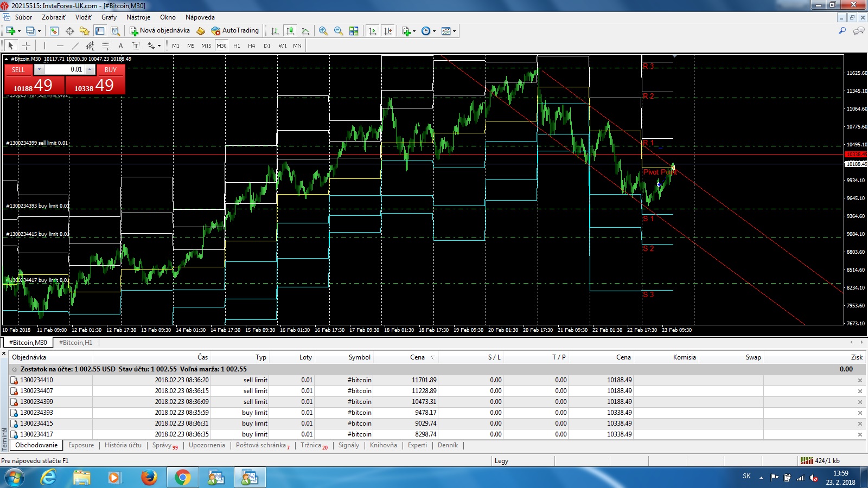Open the Grafy menu
The image size is (868, 488).
[109, 17]
